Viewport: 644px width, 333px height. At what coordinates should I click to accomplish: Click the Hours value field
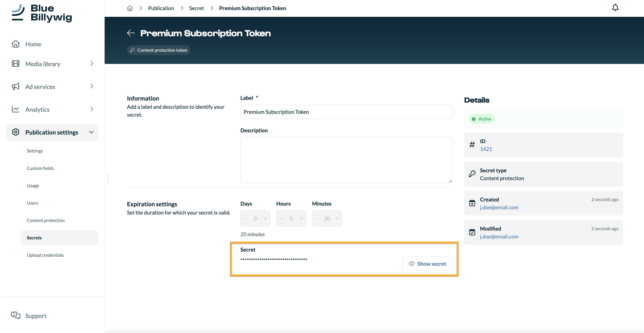291,218
